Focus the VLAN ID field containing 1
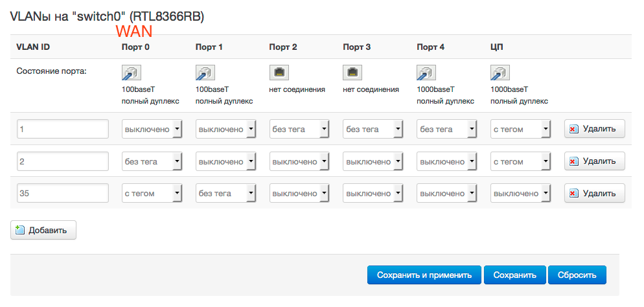 tap(63, 130)
